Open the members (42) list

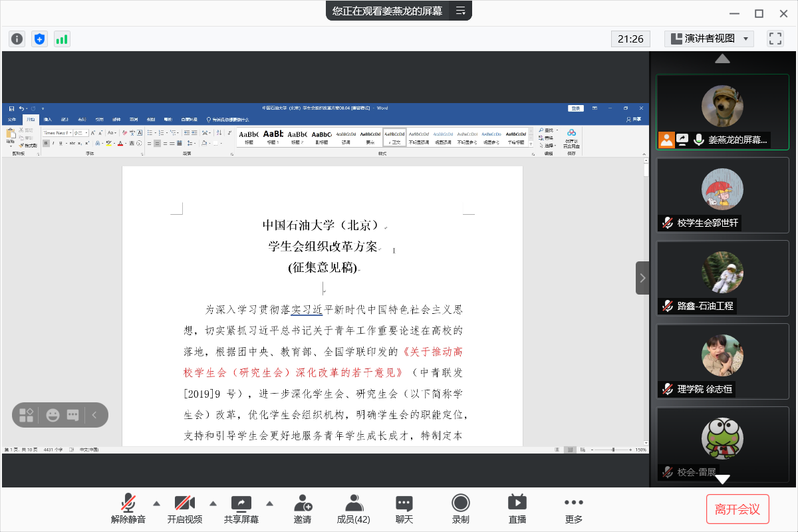354,509
